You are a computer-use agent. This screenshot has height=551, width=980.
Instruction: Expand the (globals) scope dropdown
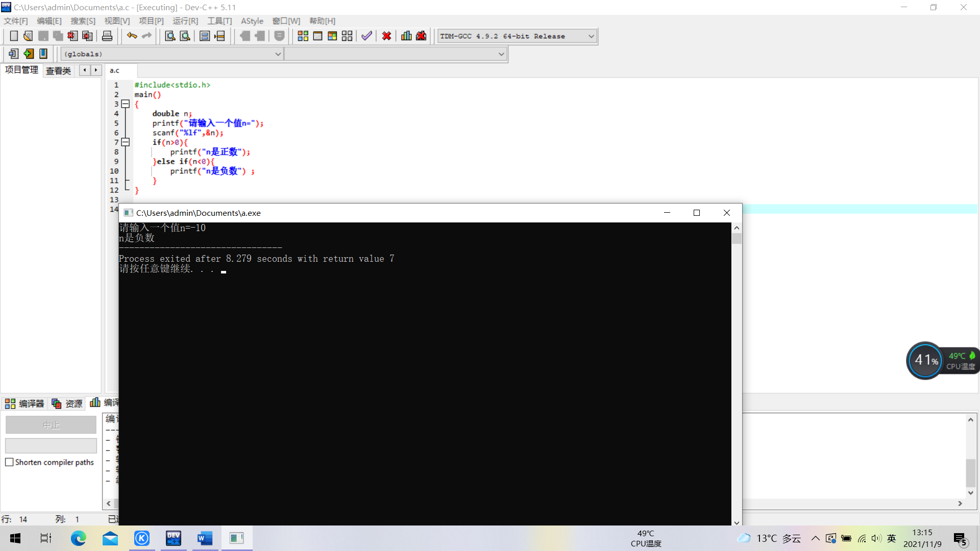click(x=278, y=54)
